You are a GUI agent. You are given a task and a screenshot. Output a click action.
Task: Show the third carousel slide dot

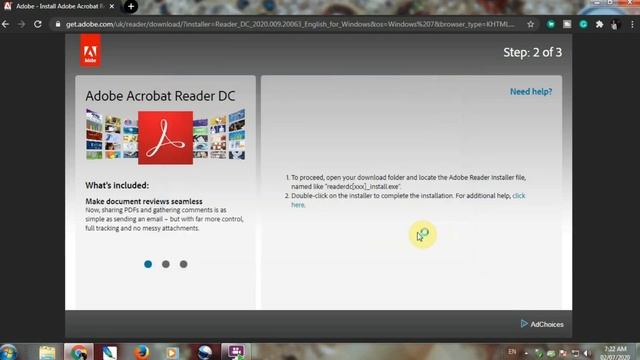[184, 264]
